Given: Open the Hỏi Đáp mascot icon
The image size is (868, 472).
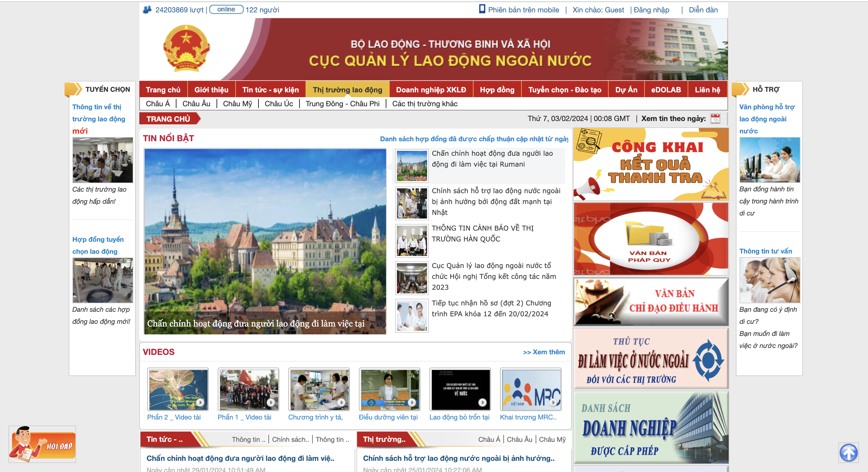Looking at the screenshot, I should [42, 444].
